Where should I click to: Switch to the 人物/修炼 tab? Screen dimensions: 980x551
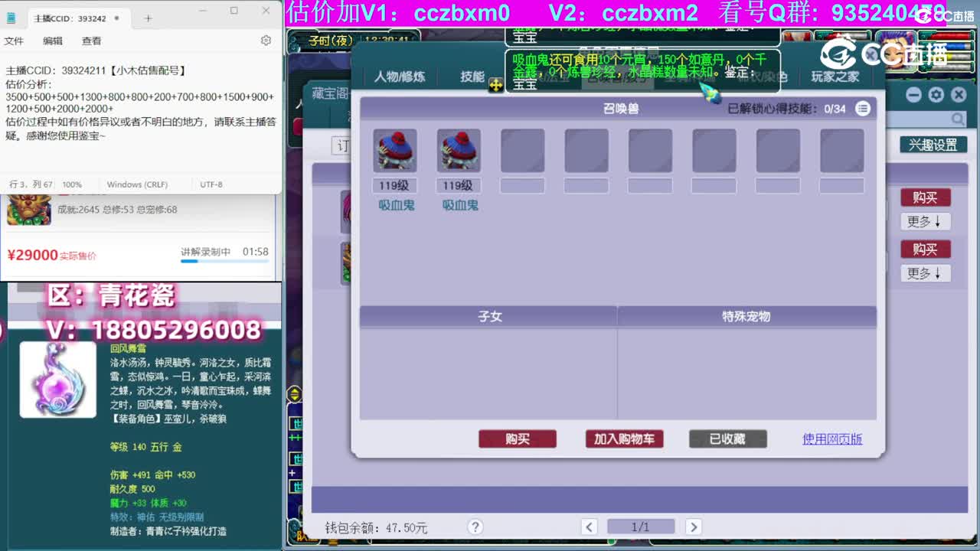coord(400,77)
